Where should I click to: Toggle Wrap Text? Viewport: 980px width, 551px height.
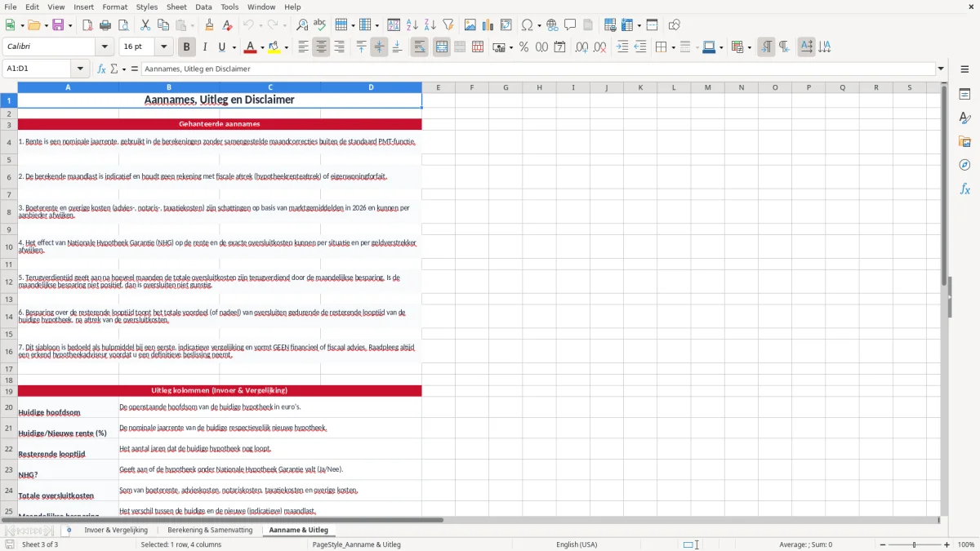(420, 47)
